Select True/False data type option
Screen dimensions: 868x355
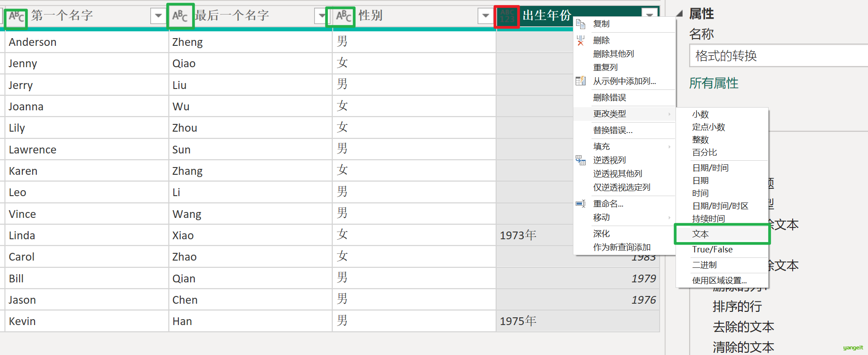pos(712,250)
